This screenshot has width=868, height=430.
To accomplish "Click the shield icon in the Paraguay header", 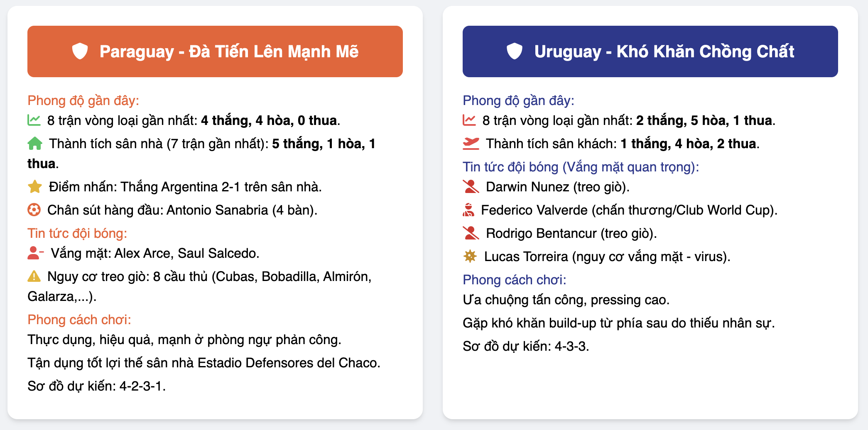I will click(80, 51).
